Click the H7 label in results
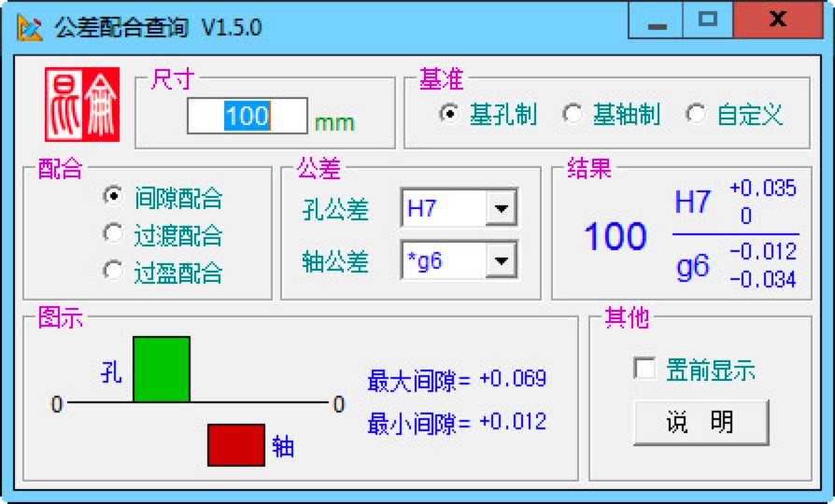 point(692,203)
